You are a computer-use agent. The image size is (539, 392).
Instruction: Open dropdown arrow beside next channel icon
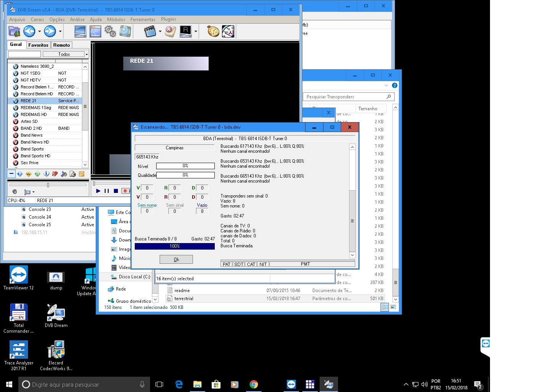click(60, 31)
